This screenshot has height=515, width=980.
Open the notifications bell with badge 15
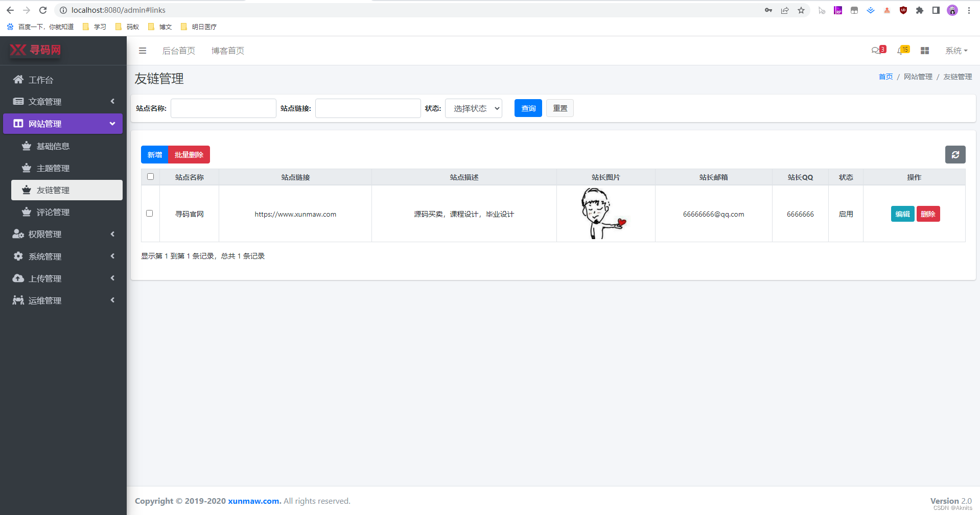[903, 50]
